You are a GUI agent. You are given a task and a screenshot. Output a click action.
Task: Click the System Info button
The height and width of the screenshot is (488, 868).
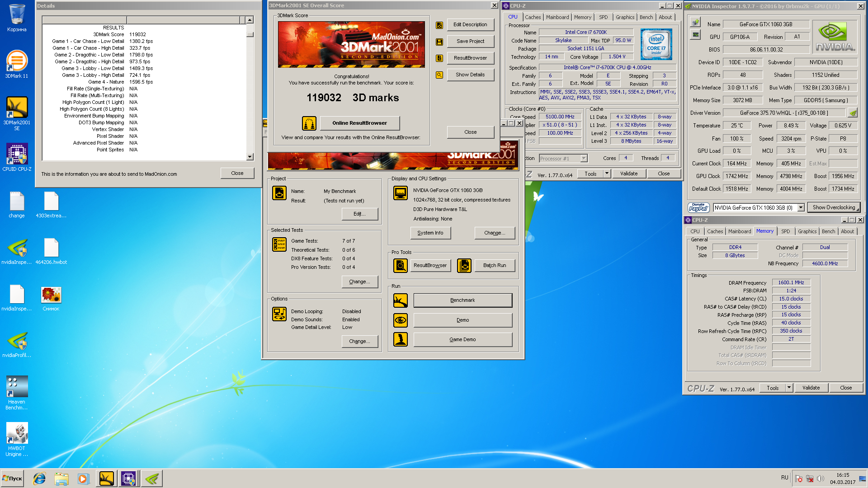click(430, 233)
